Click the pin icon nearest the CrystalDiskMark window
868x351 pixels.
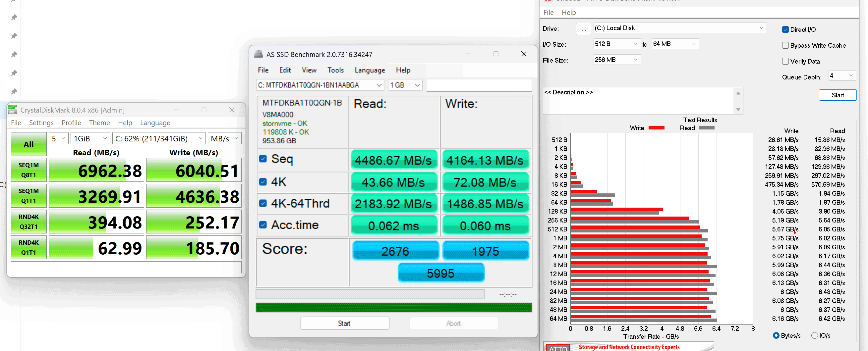[x=14, y=91]
